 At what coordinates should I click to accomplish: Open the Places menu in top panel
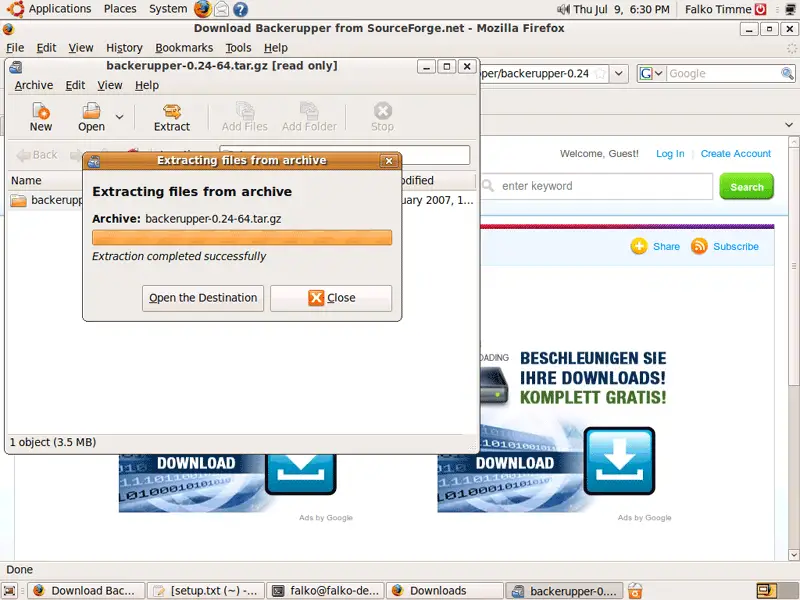point(120,9)
